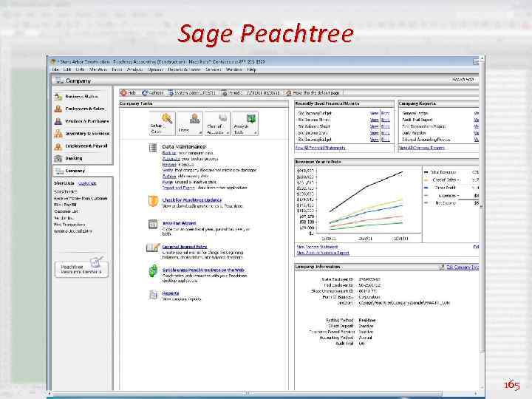The image size is (532, 399).
Task: Open the Window menu
Action: tap(234, 69)
